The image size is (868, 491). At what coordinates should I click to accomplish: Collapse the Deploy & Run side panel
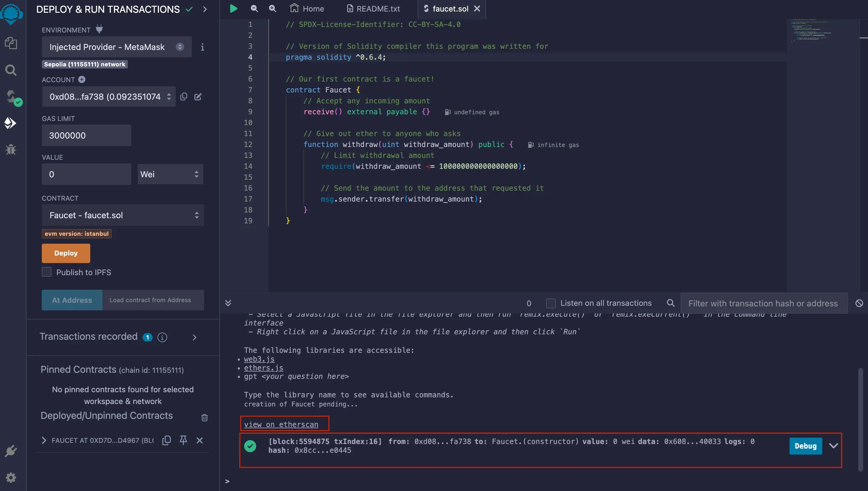[204, 9]
